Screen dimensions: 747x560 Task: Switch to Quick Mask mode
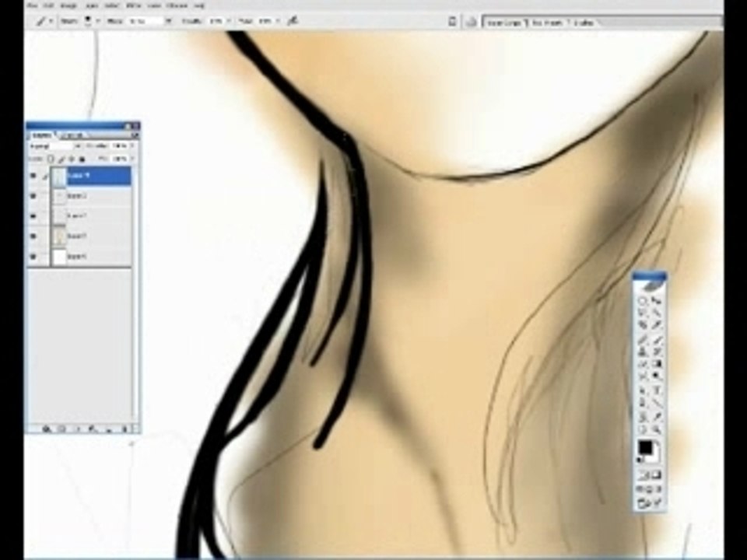[657, 476]
